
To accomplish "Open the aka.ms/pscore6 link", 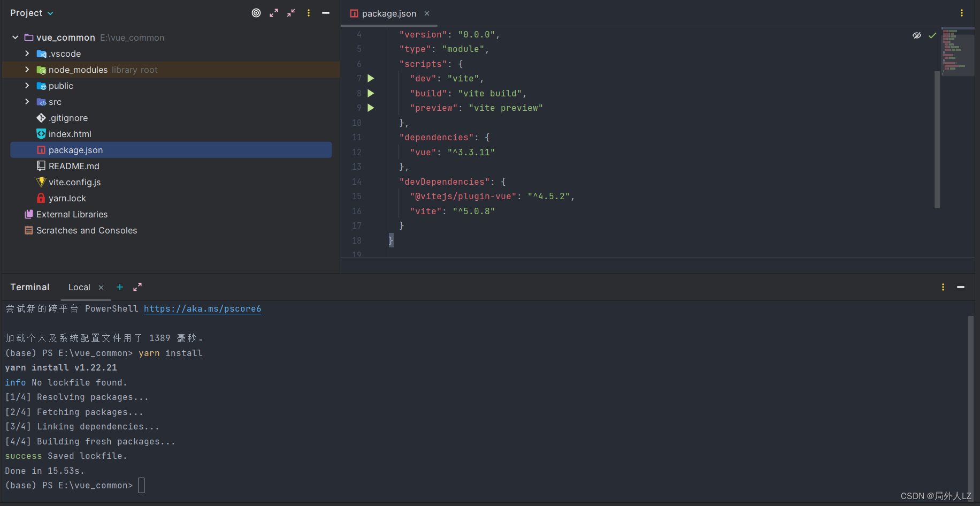I will (203, 308).
